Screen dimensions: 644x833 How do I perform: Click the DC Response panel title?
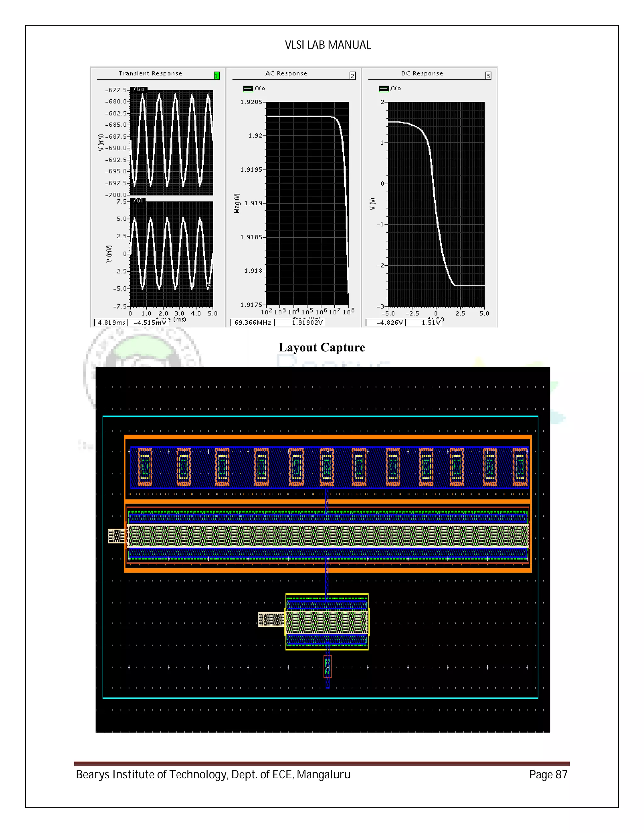422,73
